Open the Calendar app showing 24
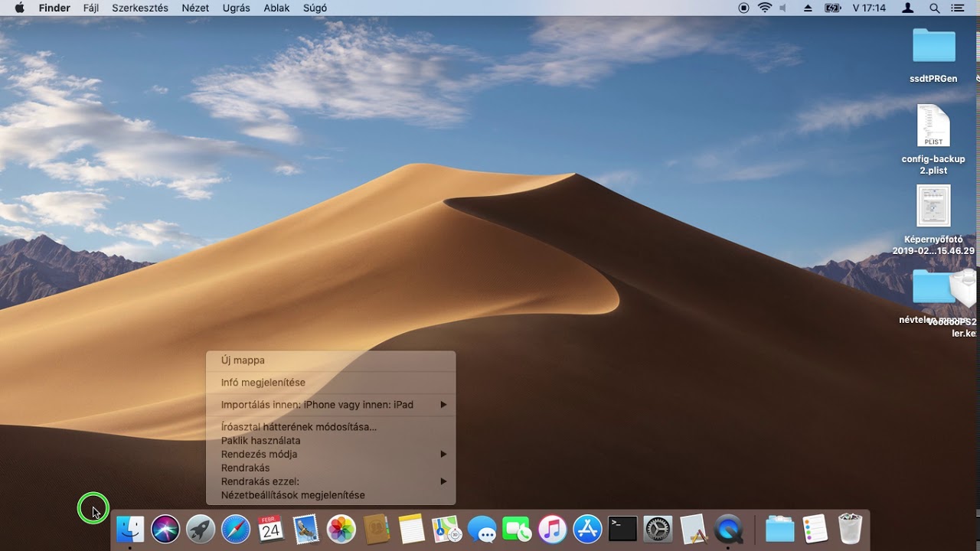980x551 pixels. point(271,529)
